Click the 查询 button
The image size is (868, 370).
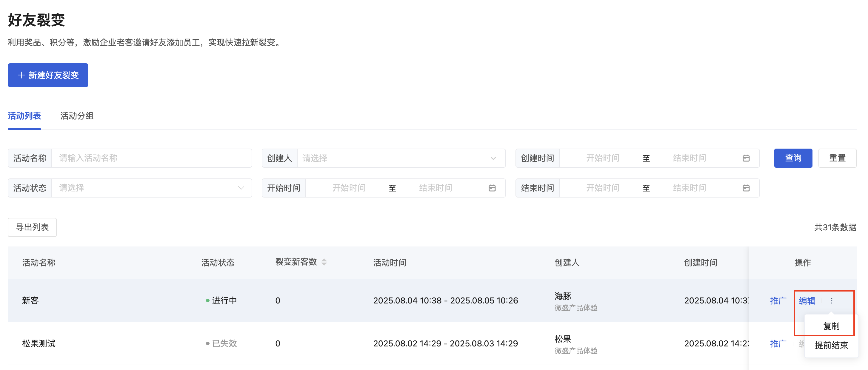click(793, 158)
